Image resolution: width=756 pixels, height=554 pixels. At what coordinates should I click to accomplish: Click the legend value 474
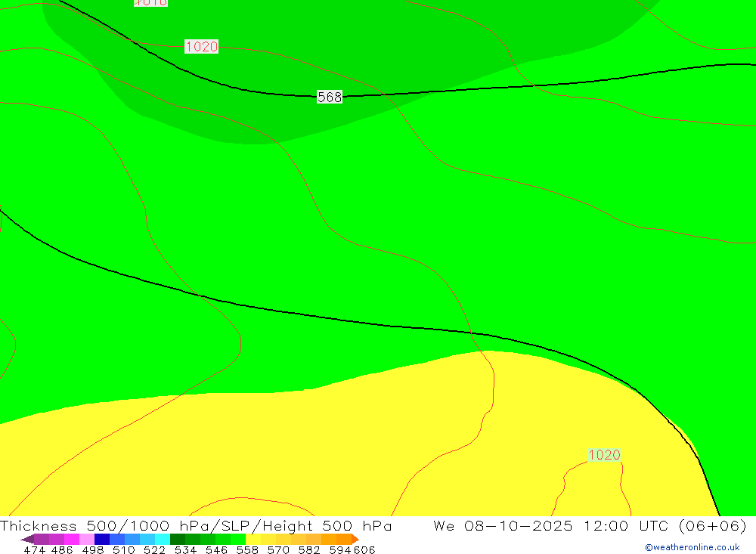[x=34, y=549]
